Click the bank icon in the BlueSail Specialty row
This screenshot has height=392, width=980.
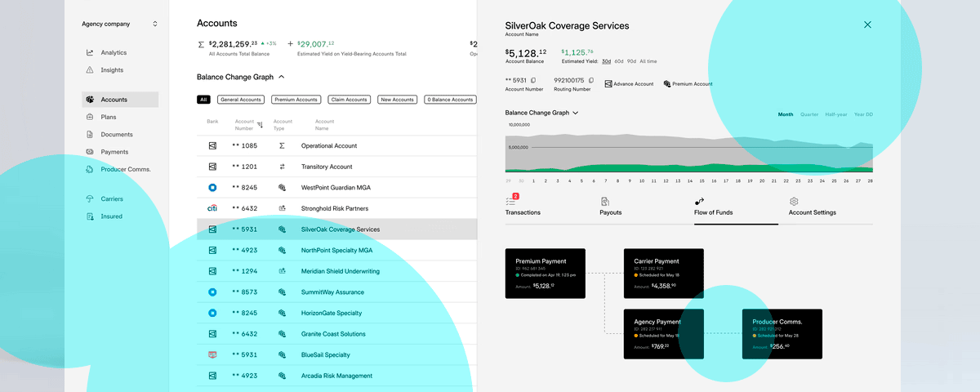(212, 355)
